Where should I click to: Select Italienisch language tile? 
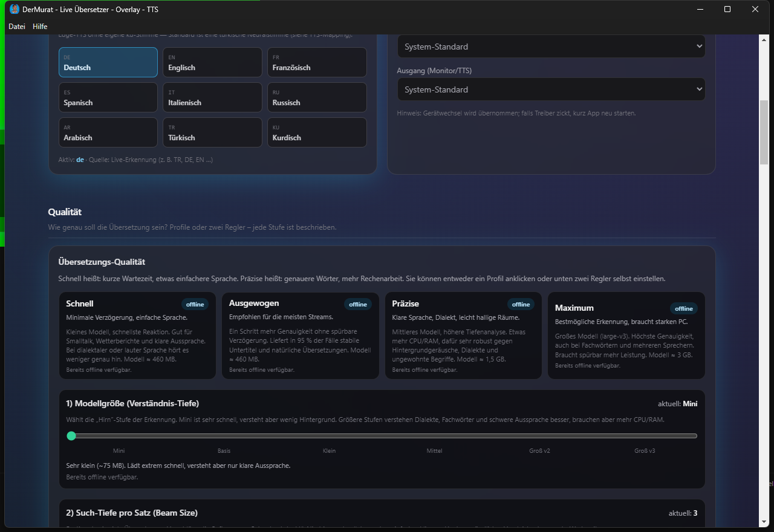tap(213, 97)
